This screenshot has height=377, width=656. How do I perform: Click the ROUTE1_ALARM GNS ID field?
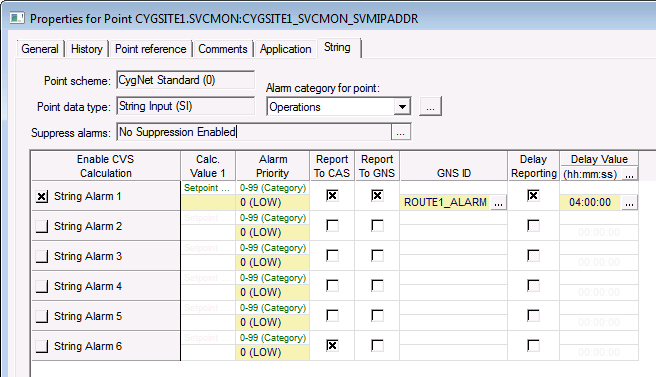click(x=445, y=203)
